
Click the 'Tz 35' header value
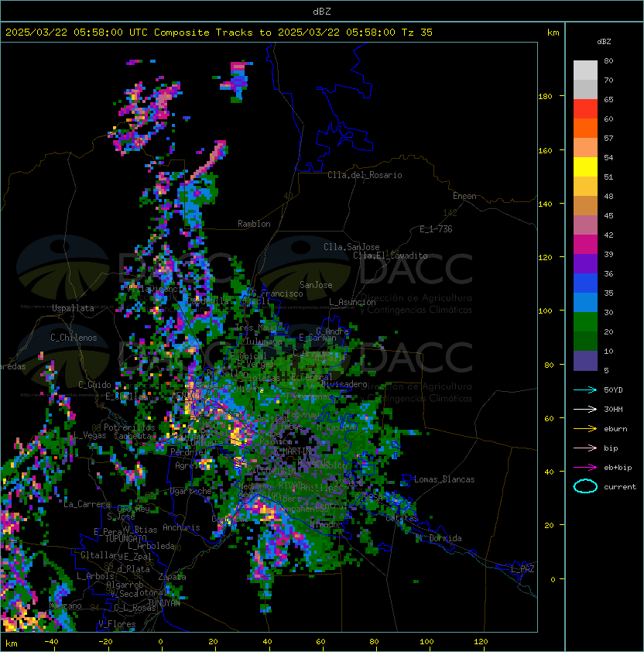click(x=417, y=33)
